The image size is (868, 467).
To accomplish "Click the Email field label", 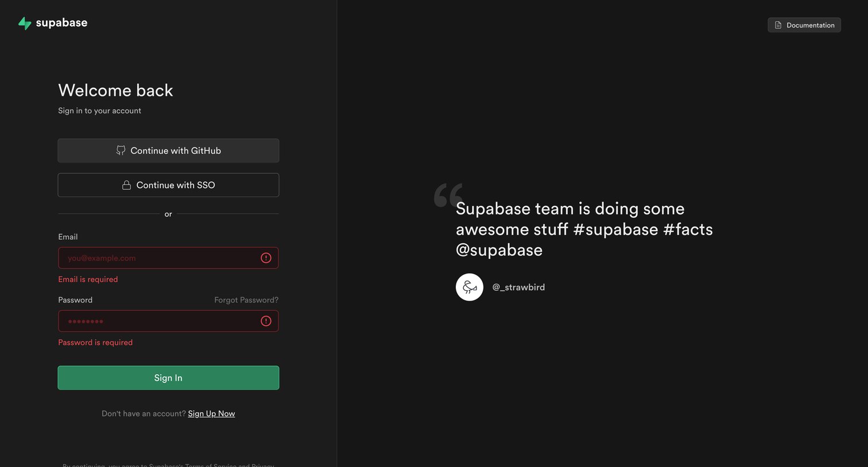I will click(x=68, y=237).
